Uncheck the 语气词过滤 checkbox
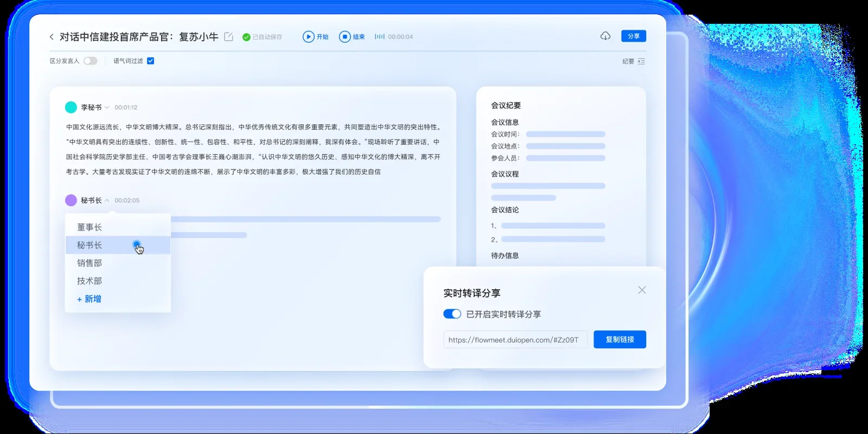Screen dimensions: 868x434 (x=151, y=61)
